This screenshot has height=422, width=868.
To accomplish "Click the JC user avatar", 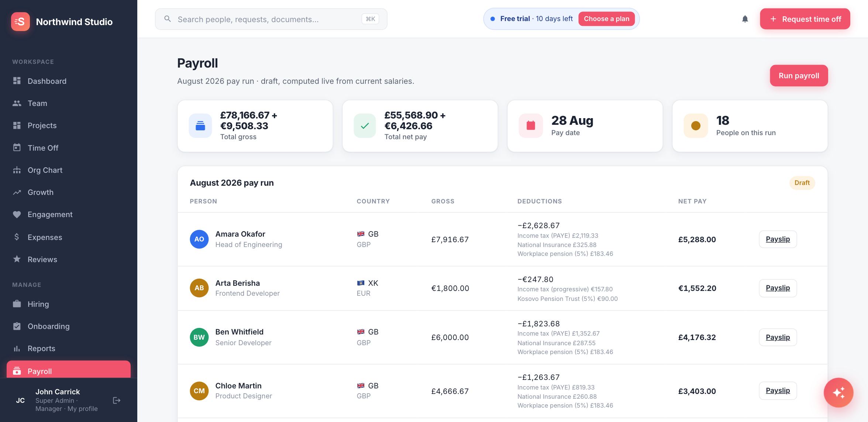I will (20, 400).
